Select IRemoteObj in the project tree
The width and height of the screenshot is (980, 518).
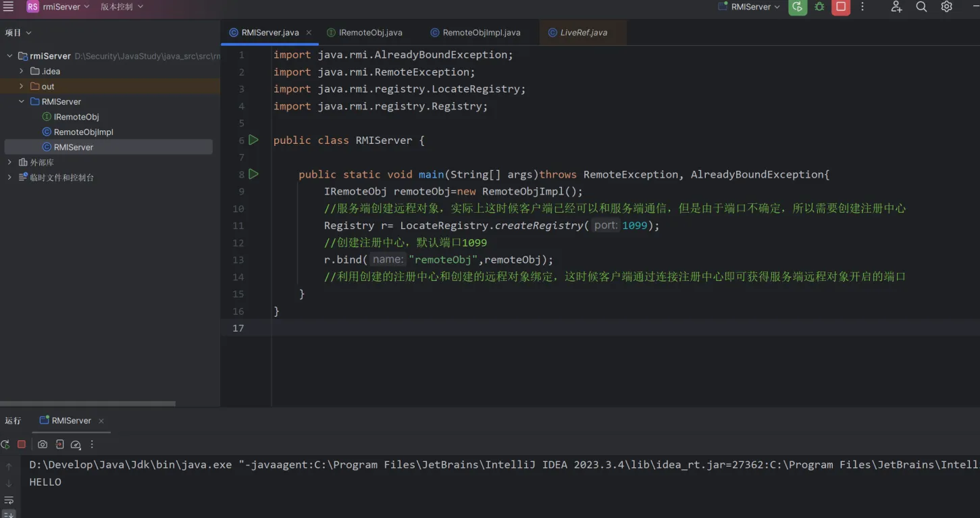click(x=70, y=117)
